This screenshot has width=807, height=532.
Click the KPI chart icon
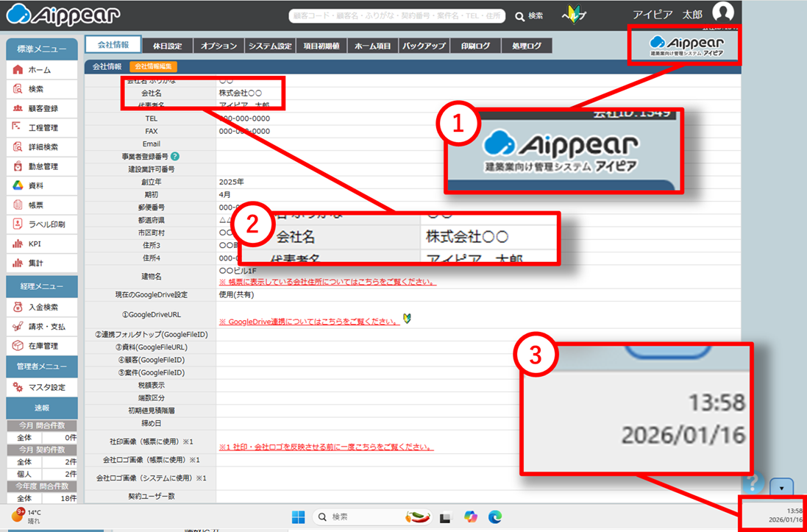(18, 244)
